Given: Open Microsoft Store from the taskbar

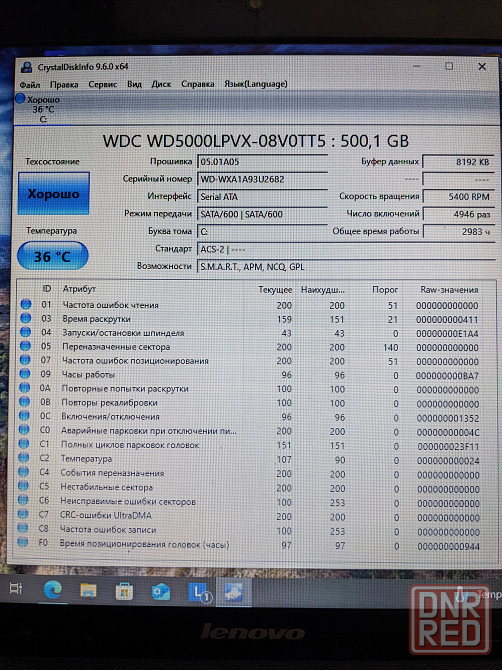Looking at the screenshot, I should (124, 591).
